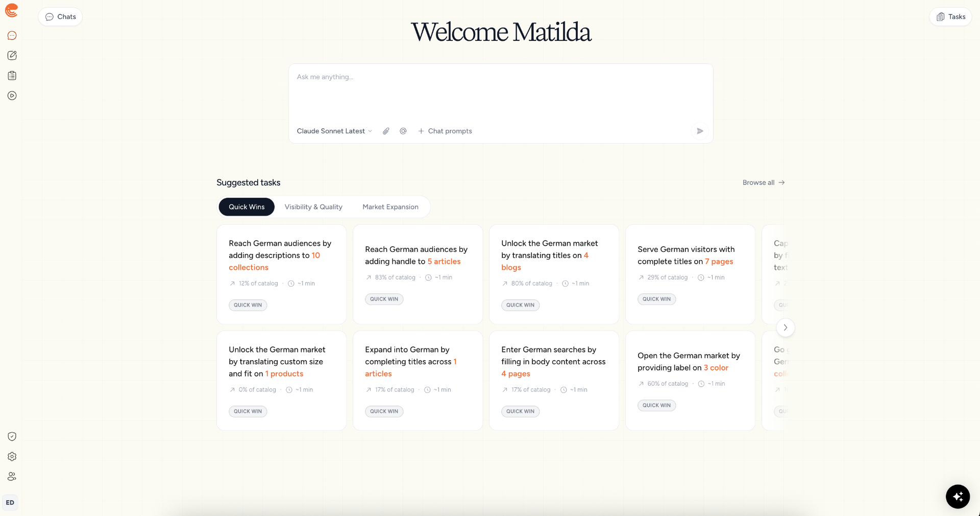Open the 7 pages titles task card
Viewport: 980px width, 516px height.
click(x=690, y=274)
